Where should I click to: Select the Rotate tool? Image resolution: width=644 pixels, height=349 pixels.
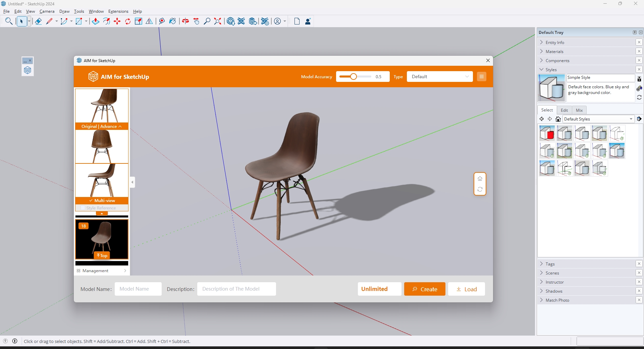tap(128, 21)
